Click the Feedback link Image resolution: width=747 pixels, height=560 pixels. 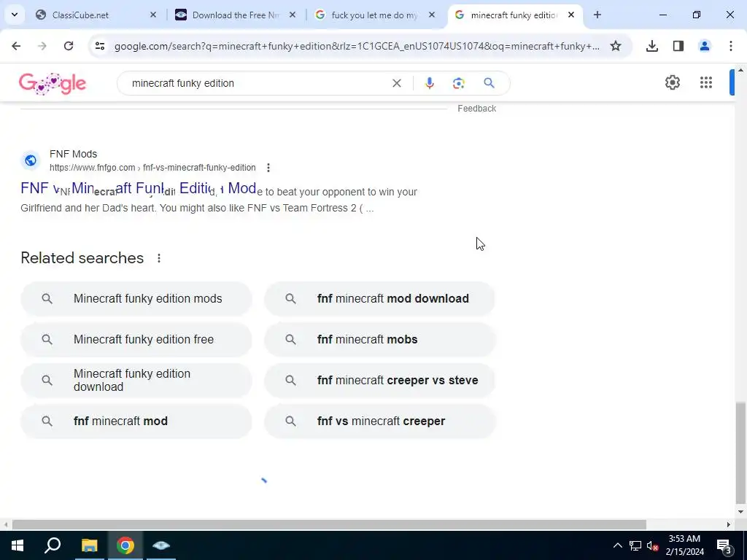point(477,109)
